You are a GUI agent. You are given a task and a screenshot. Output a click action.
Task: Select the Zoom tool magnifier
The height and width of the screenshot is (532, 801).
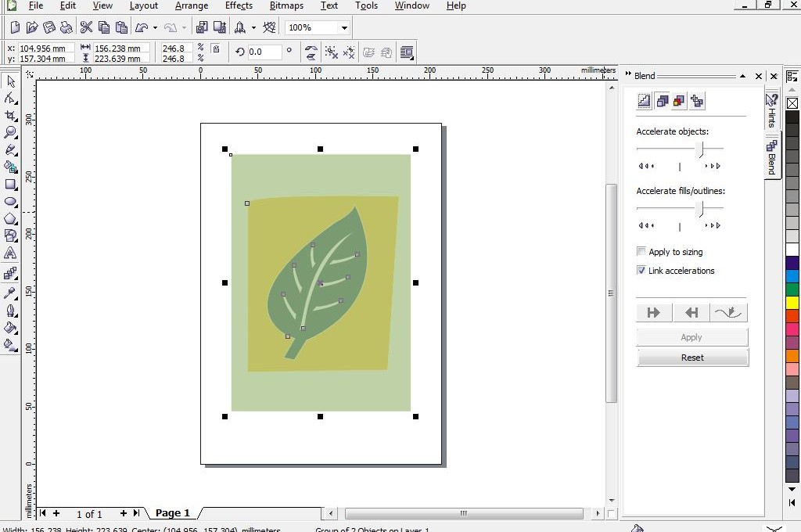(x=11, y=132)
